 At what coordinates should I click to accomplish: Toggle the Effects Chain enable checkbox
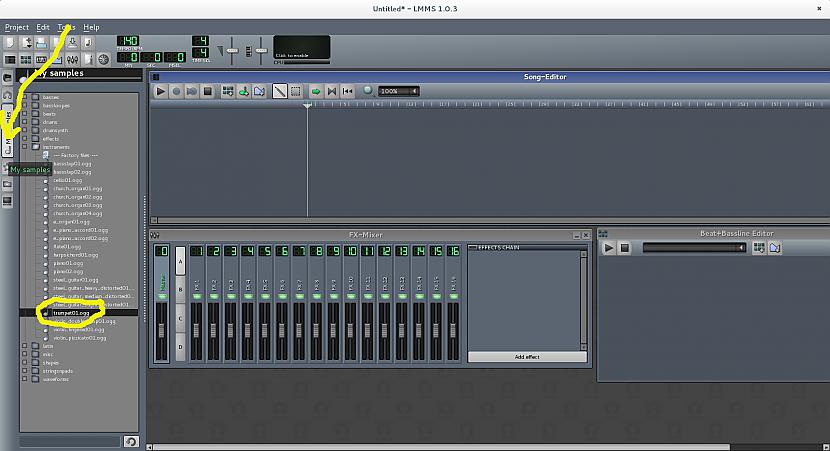(472, 247)
